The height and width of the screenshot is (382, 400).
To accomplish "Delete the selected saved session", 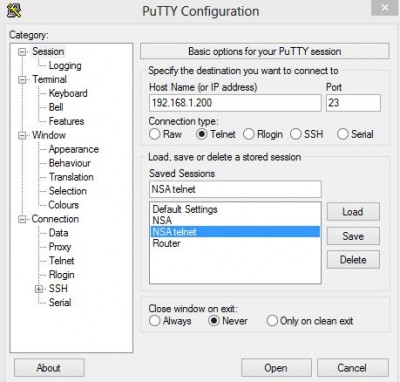I will click(x=353, y=260).
